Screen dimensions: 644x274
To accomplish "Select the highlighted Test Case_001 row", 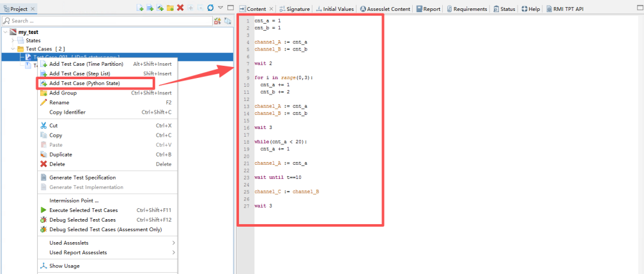I will pos(118,57).
